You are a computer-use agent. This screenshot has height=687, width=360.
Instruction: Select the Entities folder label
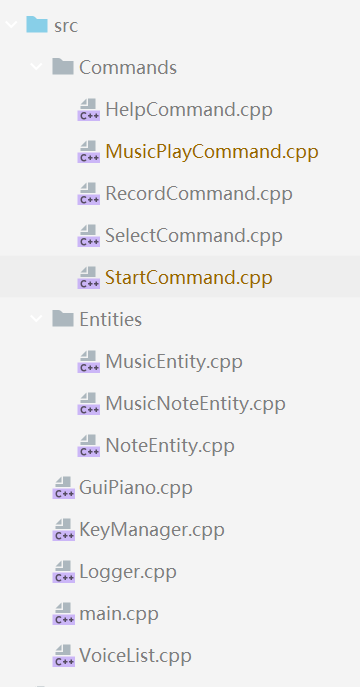point(110,319)
